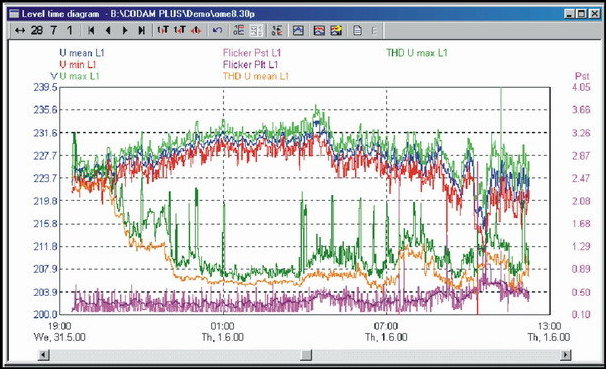Select the 1 day time span button
This screenshot has height=369, width=606.
[x=70, y=30]
